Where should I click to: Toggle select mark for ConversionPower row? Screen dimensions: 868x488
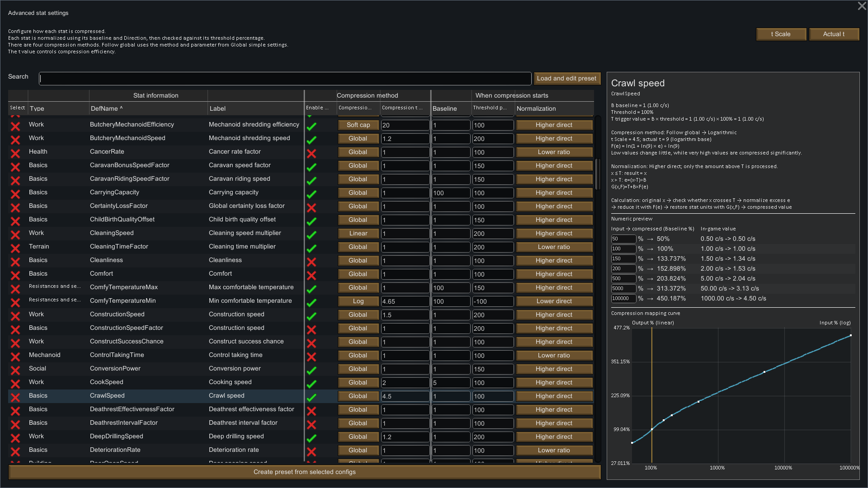(15, 371)
